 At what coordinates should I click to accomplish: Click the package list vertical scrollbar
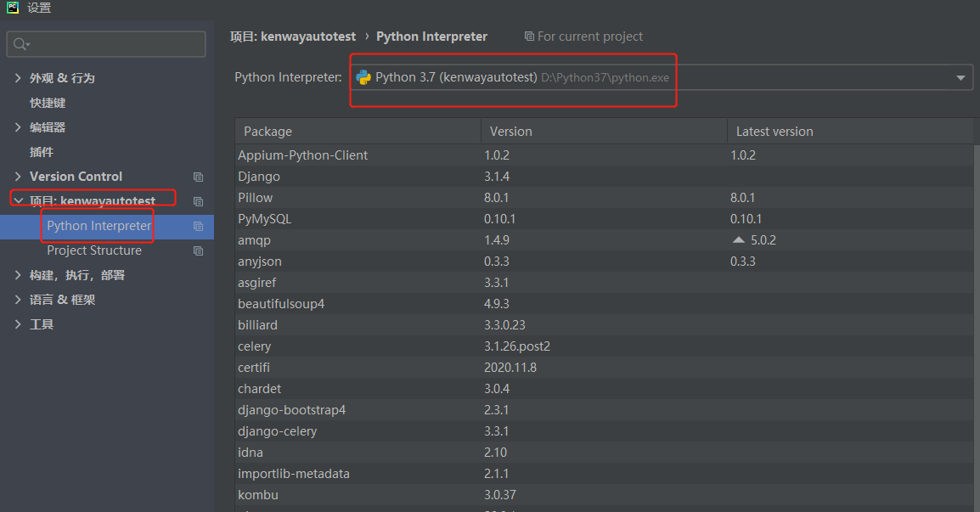(x=977, y=329)
